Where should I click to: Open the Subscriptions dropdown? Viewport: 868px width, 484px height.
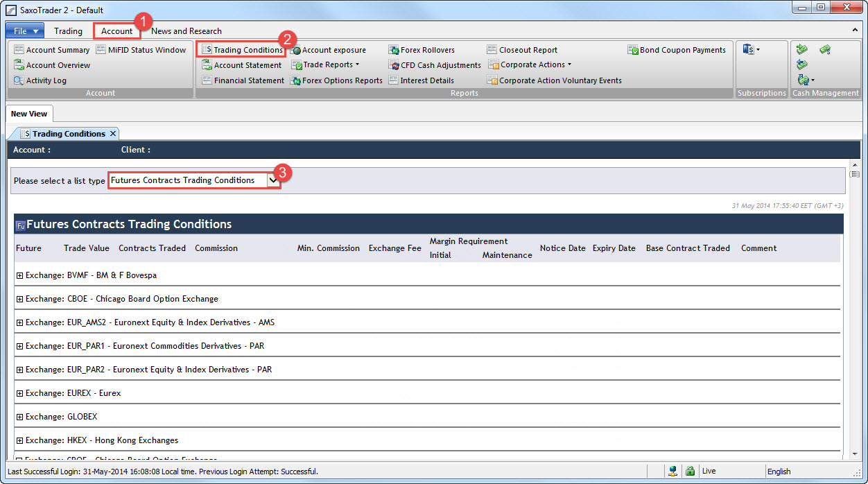tap(752, 49)
